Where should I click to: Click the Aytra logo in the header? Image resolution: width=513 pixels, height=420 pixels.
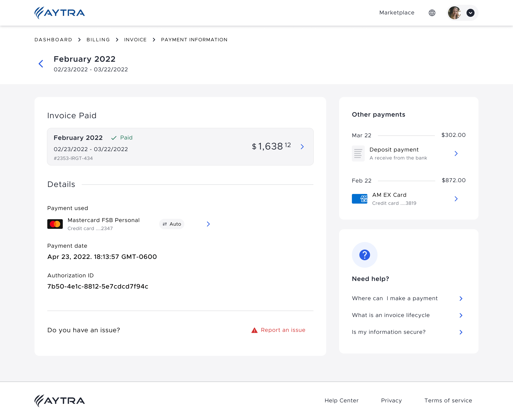[x=60, y=13]
